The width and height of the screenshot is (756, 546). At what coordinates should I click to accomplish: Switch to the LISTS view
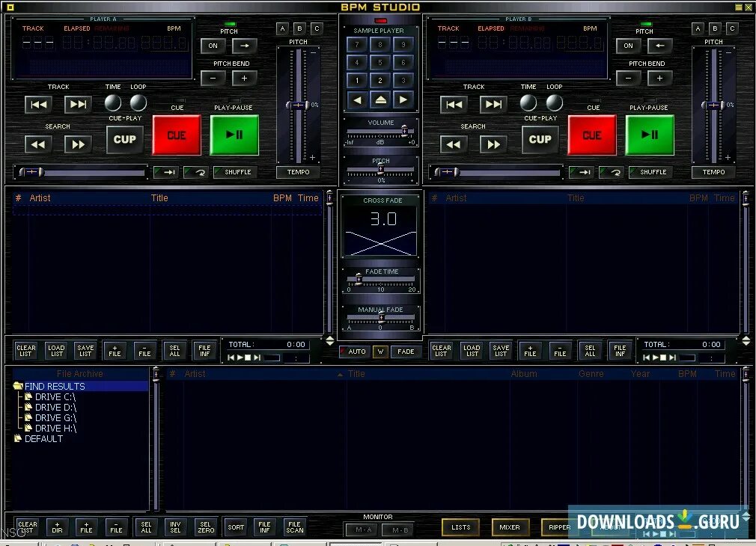pos(460,527)
